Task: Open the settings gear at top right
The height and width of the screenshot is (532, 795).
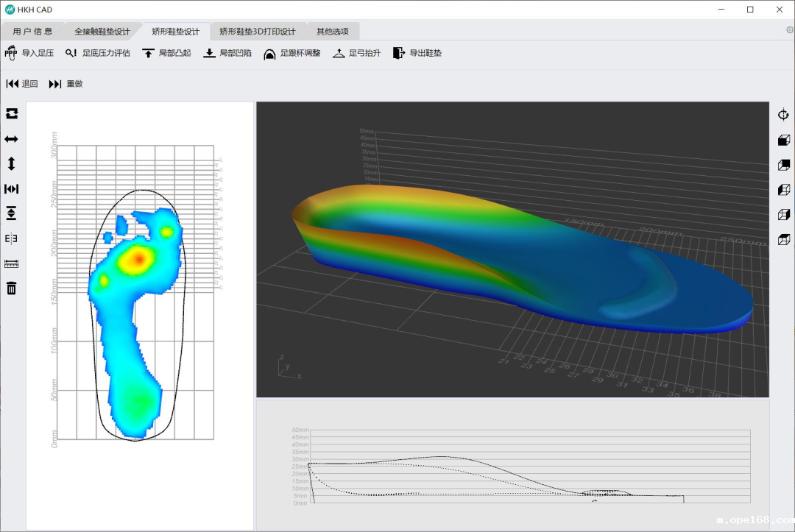Action: pyautogui.click(x=790, y=30)
